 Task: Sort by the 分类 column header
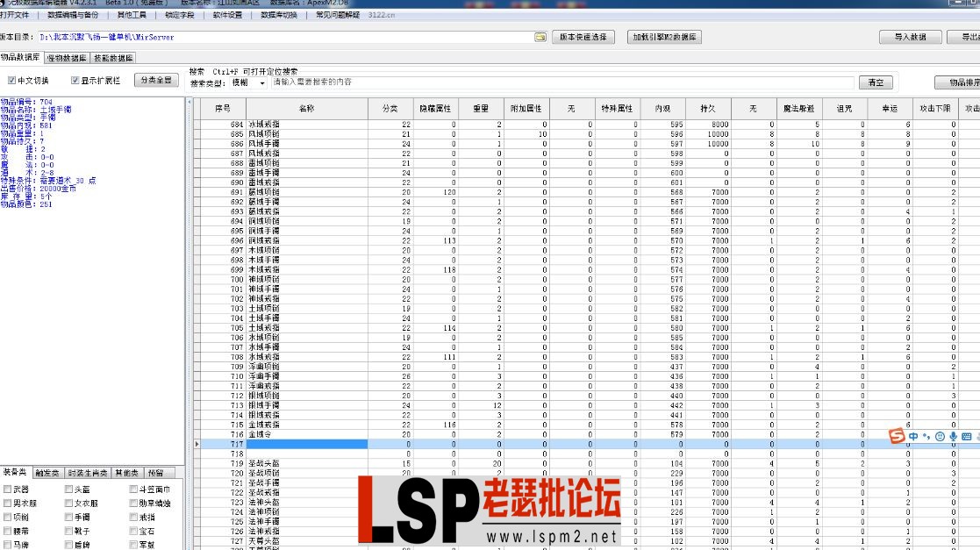[390, 109]
